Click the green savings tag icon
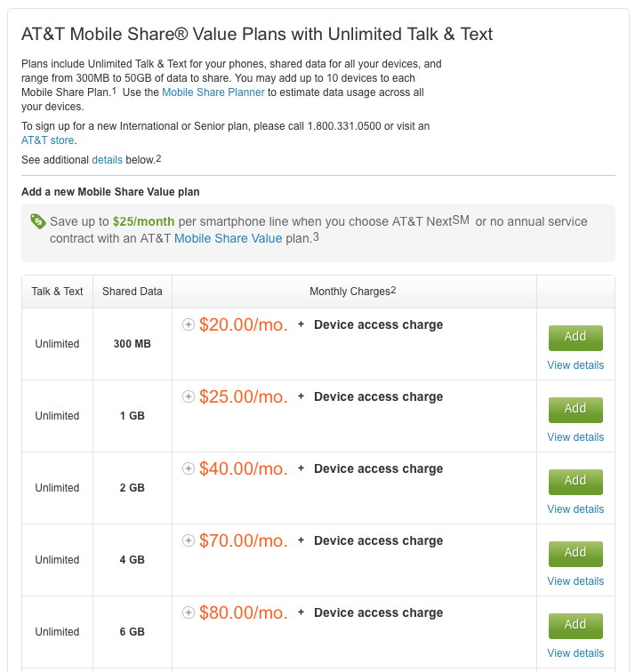This screenshot has width=635, height=672. point(38,221)
